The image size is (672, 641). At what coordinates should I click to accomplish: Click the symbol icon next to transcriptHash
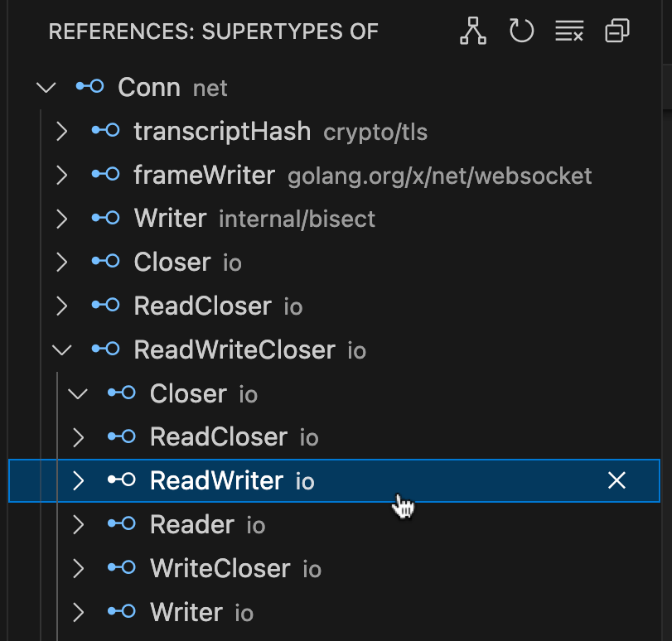click(x=106, y=131)
